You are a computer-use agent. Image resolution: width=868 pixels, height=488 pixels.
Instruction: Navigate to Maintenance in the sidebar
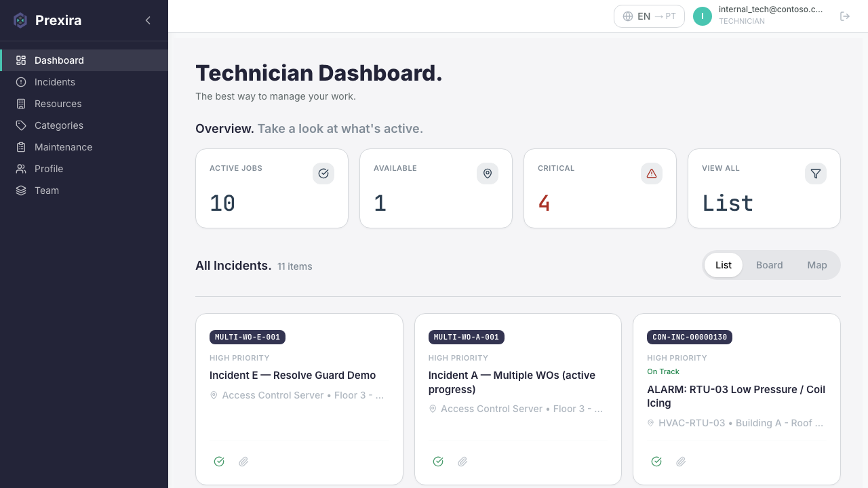click(84, 147)
